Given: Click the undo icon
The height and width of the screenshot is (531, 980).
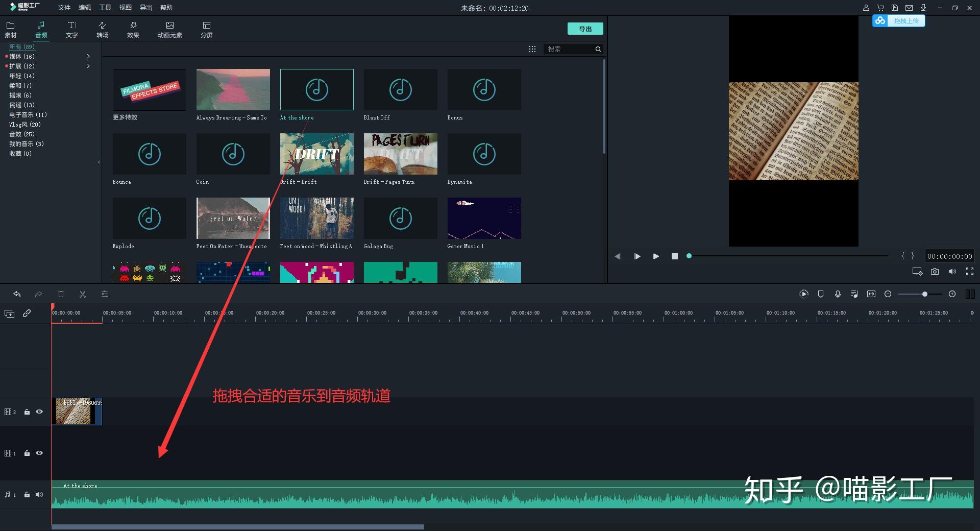Looking at the screenshot, I should (x=17, y=294).
